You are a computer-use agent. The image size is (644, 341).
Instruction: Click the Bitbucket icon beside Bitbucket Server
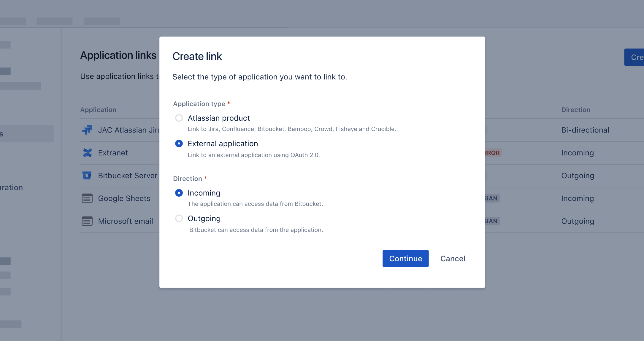coord(87,176)
